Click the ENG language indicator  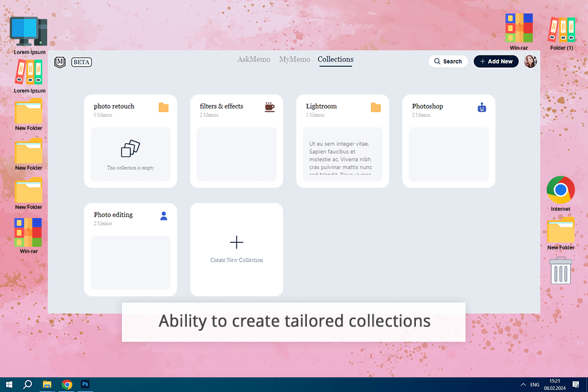tap(535, 385)
